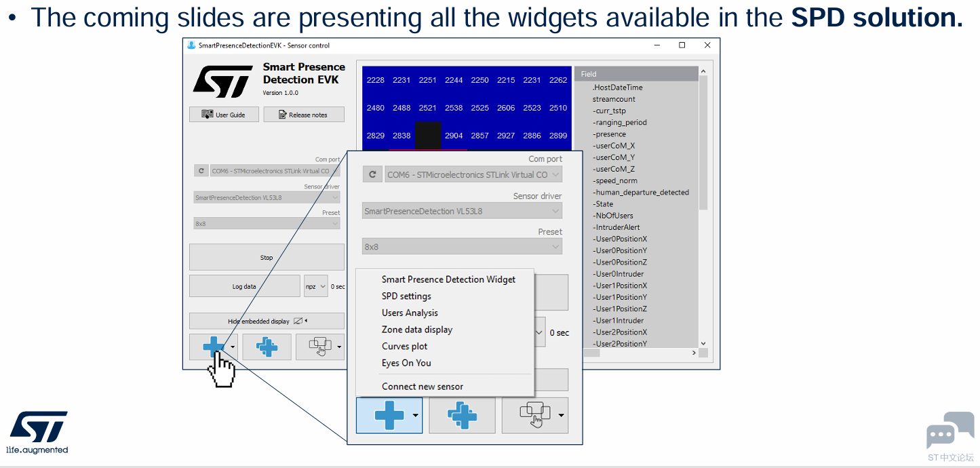Screen dimensions: 980x468
Task: Select -User1PositionZ in the Field list
Action: point(620,309)
